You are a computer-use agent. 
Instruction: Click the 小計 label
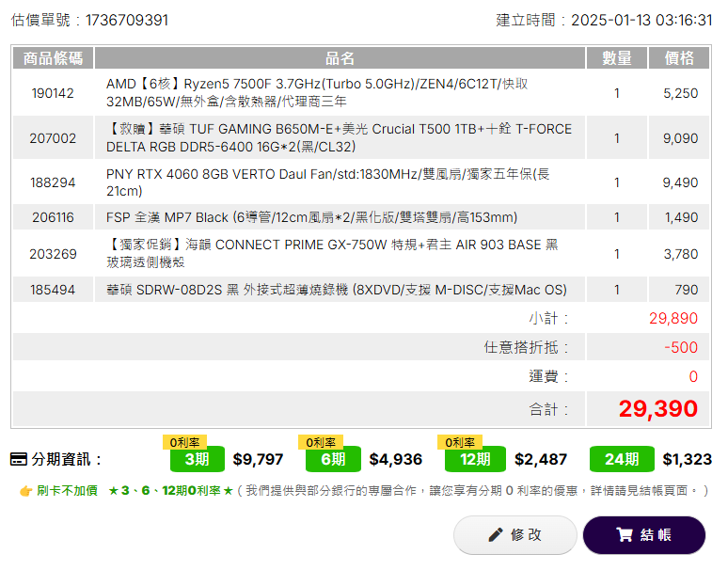(x=548, y=319)
